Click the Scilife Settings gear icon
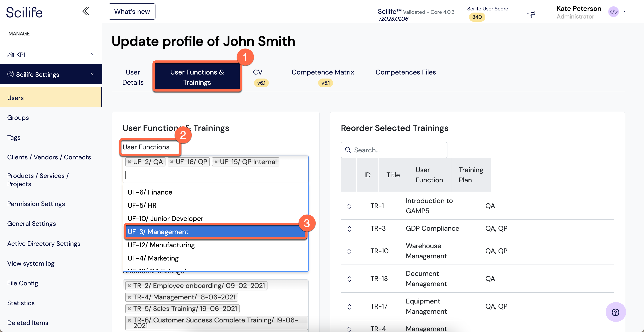644x332 pixels. tap(10, 74)
